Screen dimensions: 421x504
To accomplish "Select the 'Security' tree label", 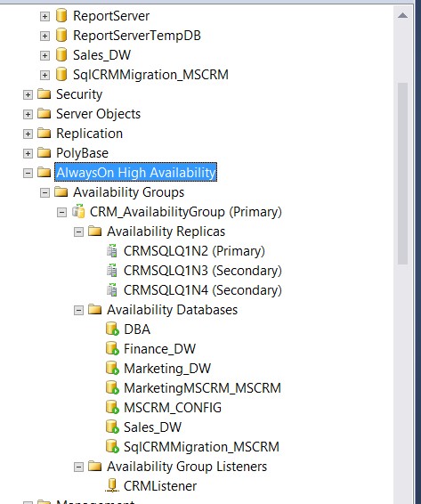I will (x=79, y=94).
